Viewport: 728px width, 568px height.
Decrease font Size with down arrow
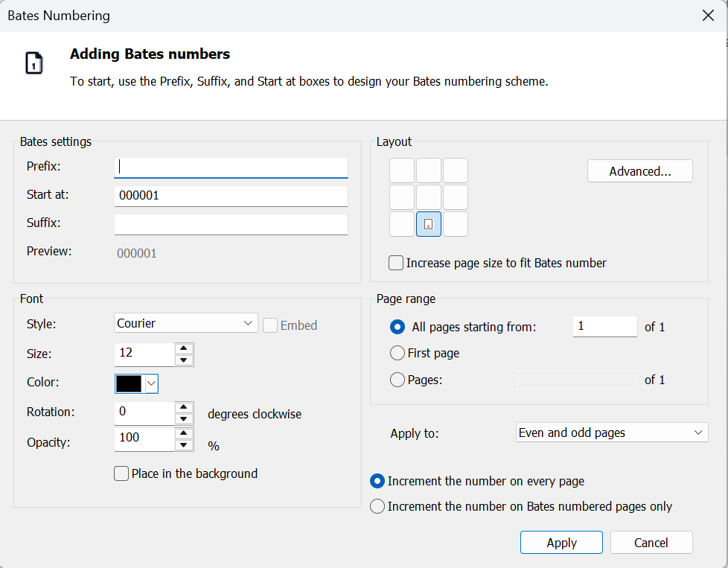click(x=184, y=360)
